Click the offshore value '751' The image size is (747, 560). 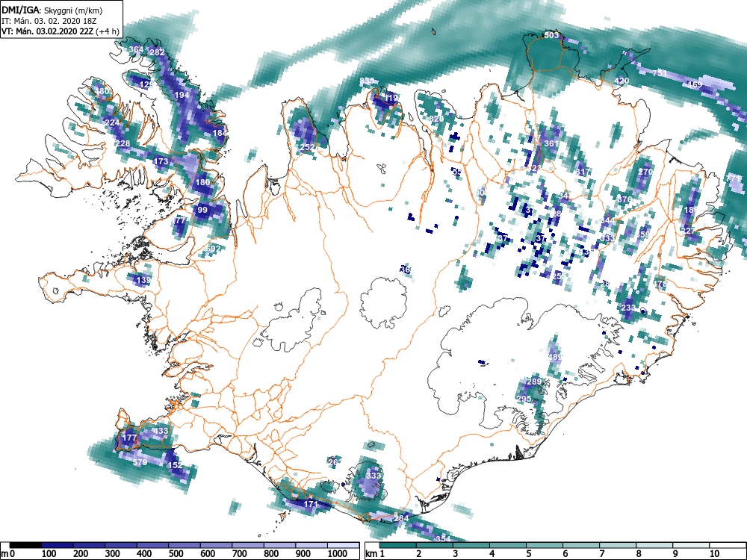tap(660, 73)
